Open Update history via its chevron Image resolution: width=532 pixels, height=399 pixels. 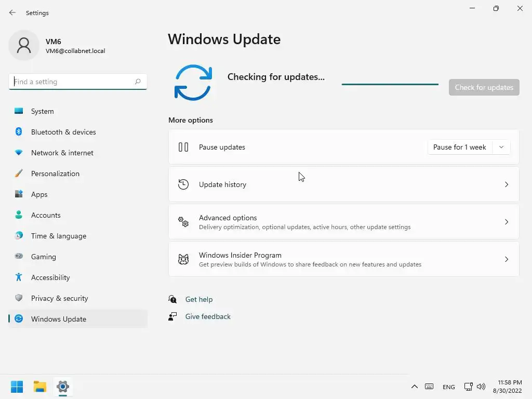point(506,184)
